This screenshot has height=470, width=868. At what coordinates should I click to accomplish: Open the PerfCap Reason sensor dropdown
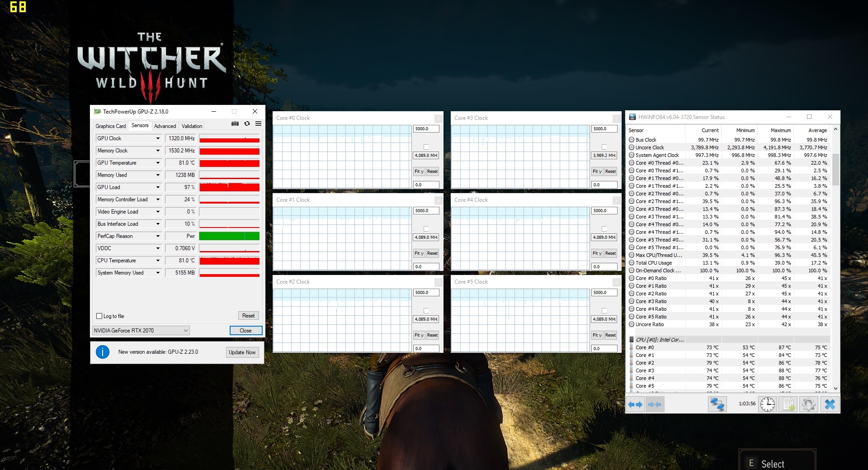click(158, 236)
